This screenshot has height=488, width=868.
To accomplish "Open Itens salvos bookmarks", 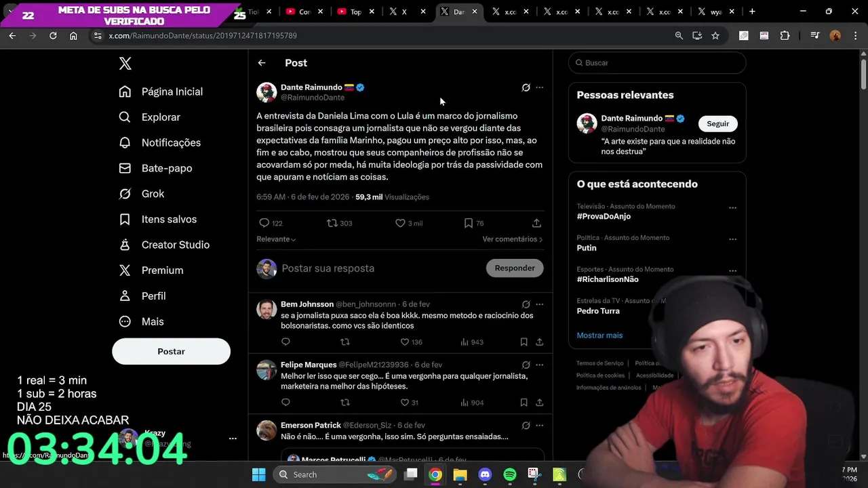I will click(157, 220).
